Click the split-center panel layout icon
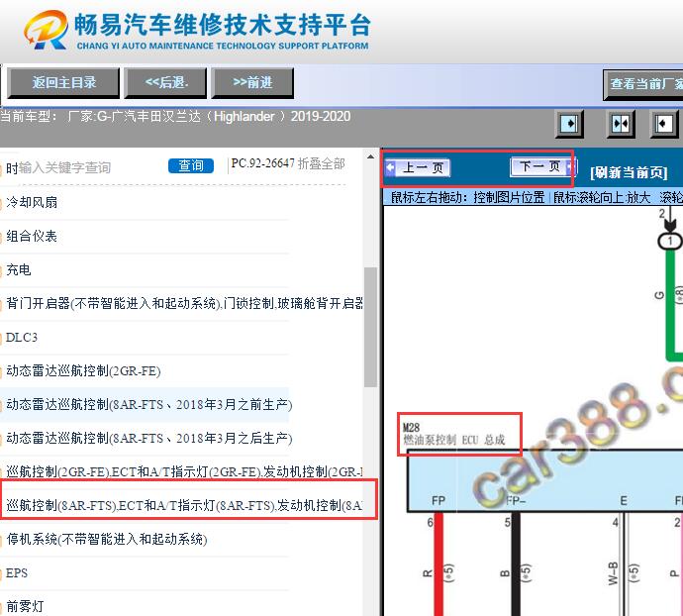This screenshot has height=616, width=683. click(x=621, y=124)
